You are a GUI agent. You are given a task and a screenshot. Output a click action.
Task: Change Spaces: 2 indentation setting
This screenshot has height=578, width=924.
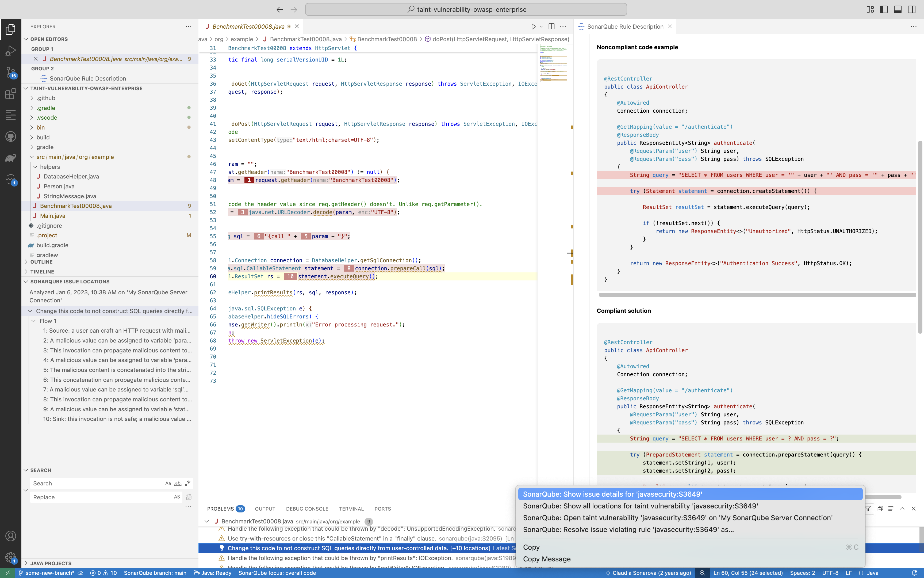click(802, 573)
